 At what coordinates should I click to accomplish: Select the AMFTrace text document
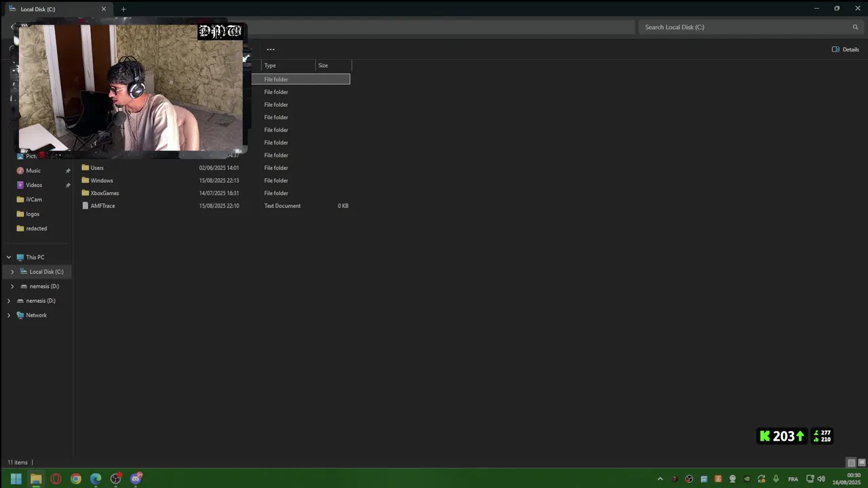click(x=102, y=205)
